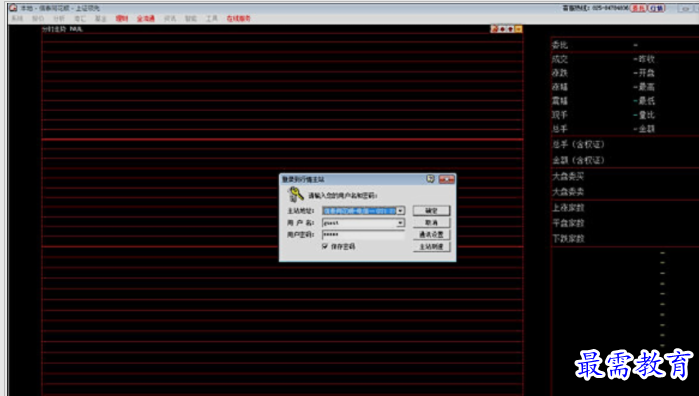Click the 委比 label in quote panel
699x396 pixels.
(x=560, y=45)
